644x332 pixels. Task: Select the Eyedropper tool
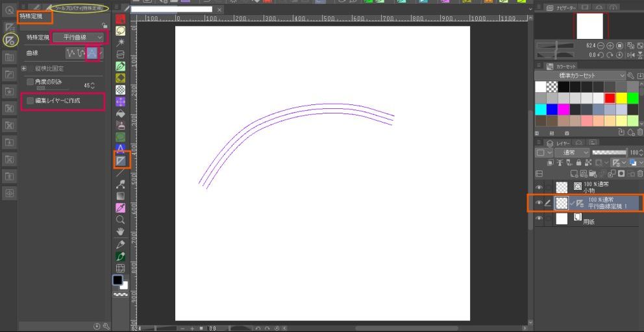121,207
